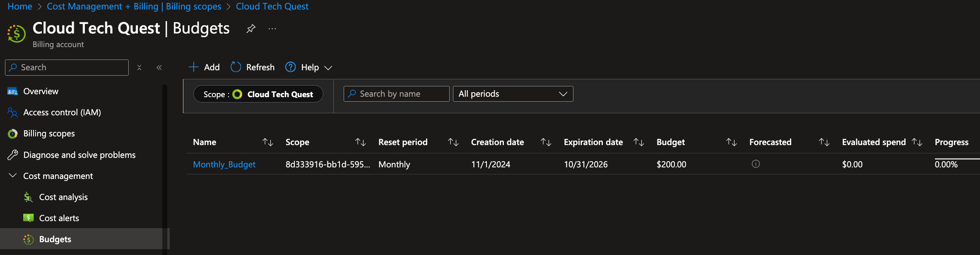Viewport: 980px width, 255px height.
Task: Add a new budget
Action: [x=204, y=67]
